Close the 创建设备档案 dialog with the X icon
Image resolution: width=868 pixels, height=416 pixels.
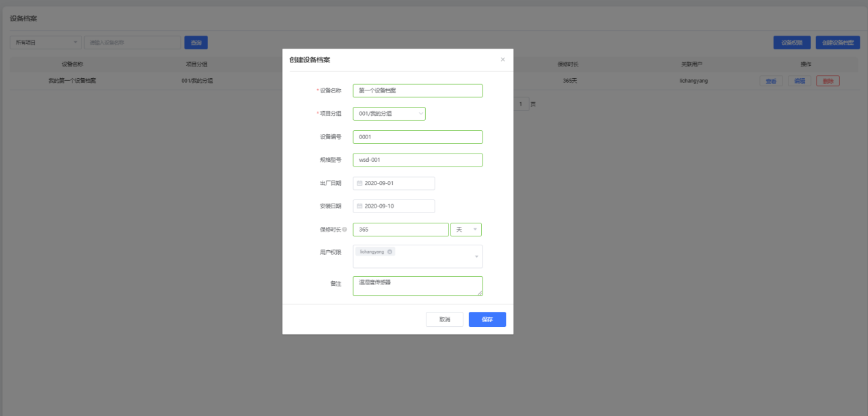(x=502, y=60)
